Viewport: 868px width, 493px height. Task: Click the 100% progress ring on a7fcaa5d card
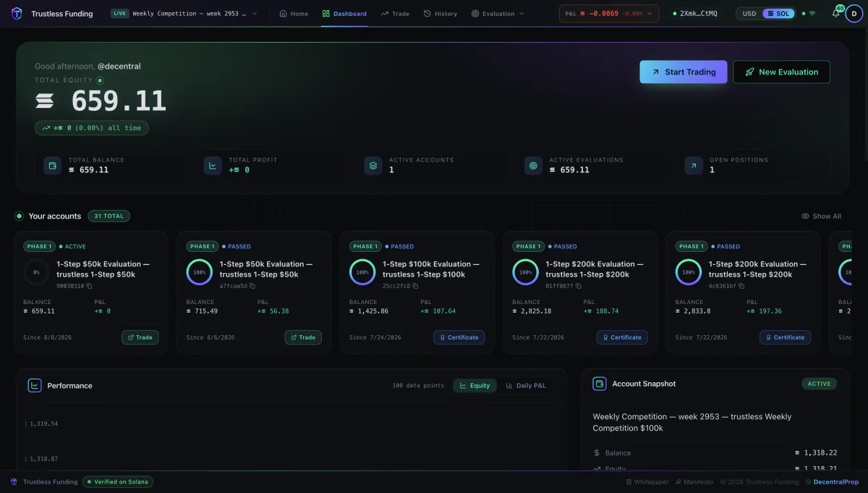[200, 272]
